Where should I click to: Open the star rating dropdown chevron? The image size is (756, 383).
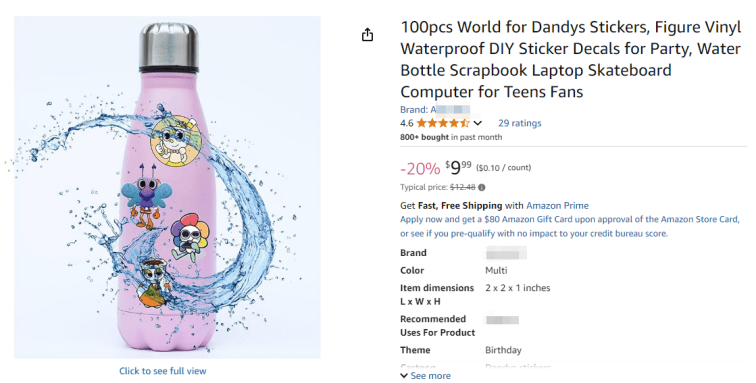(x=477, y=123)
